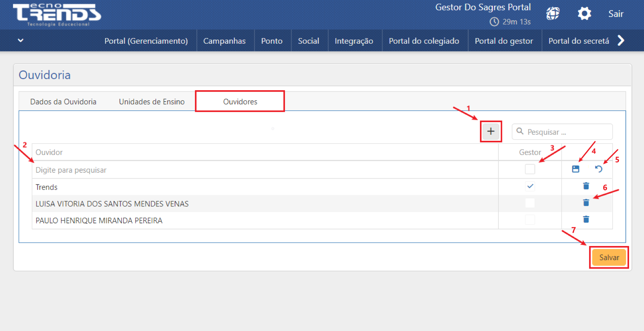Toggle Gestor checkbox for PAULO HENRIQUE
This screenshot has width=644, height=331.
click(x=530, y=220)
